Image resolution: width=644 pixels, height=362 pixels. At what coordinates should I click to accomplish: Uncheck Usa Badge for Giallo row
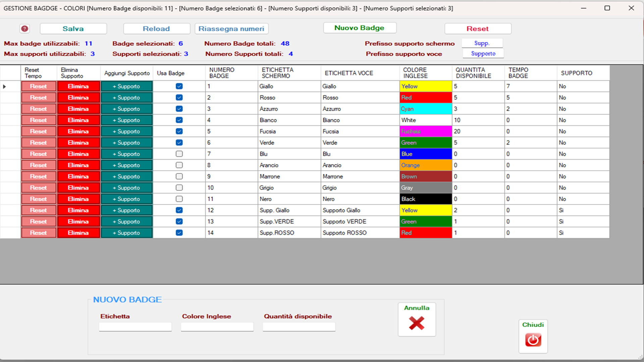click(x=179, y=86)
